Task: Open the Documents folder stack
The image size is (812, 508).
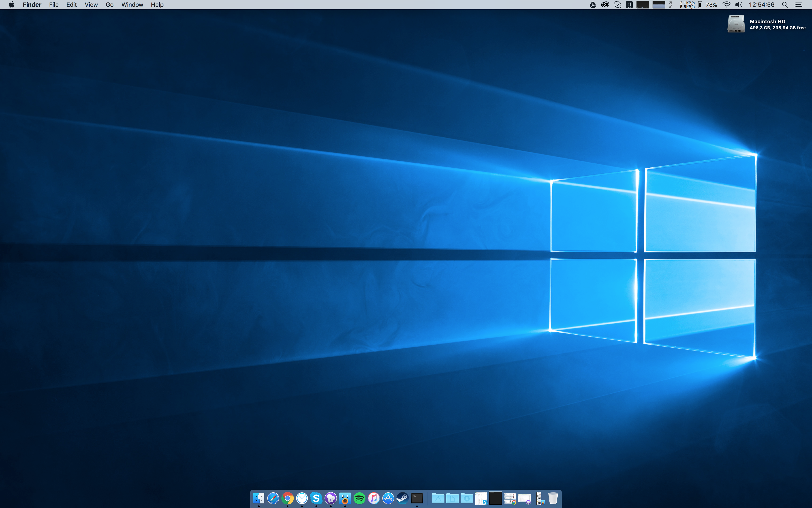Action: [x=452, y=498]
